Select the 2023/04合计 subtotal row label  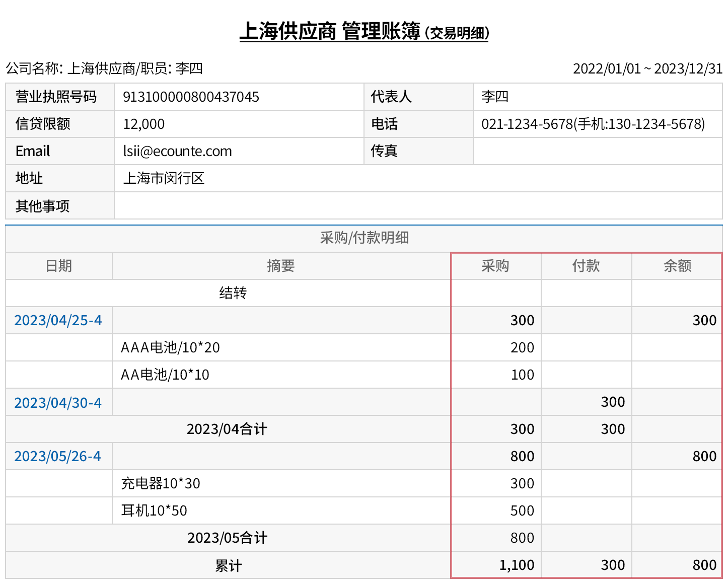[227, 429]
